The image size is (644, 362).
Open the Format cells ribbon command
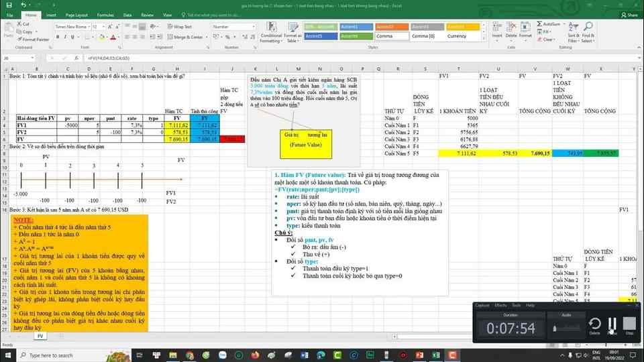525,32
